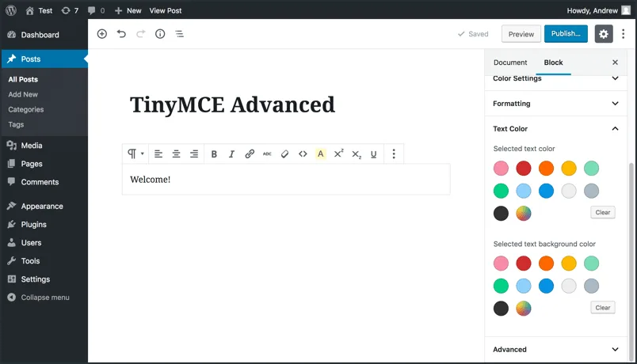Expand the Formatting panel
The height and width of the screenshot is (364, 637).
(x=555, y=104)
